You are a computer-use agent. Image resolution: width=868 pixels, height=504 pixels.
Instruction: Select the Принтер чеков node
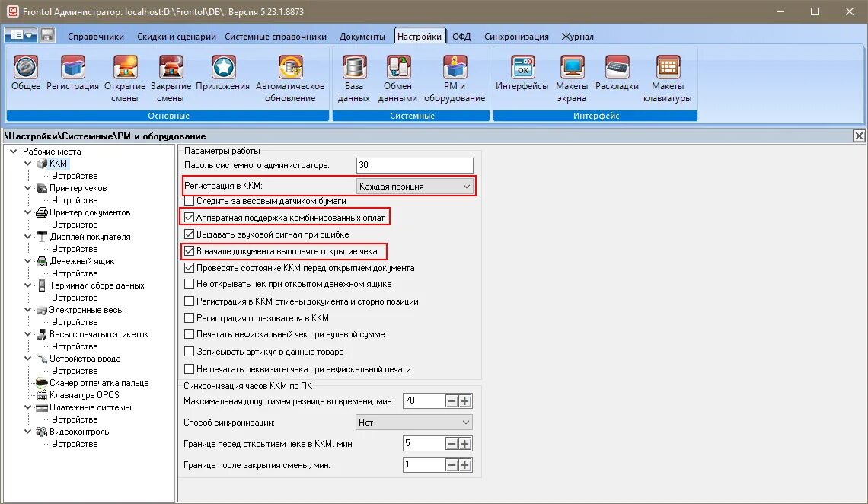tap(78, 188)
